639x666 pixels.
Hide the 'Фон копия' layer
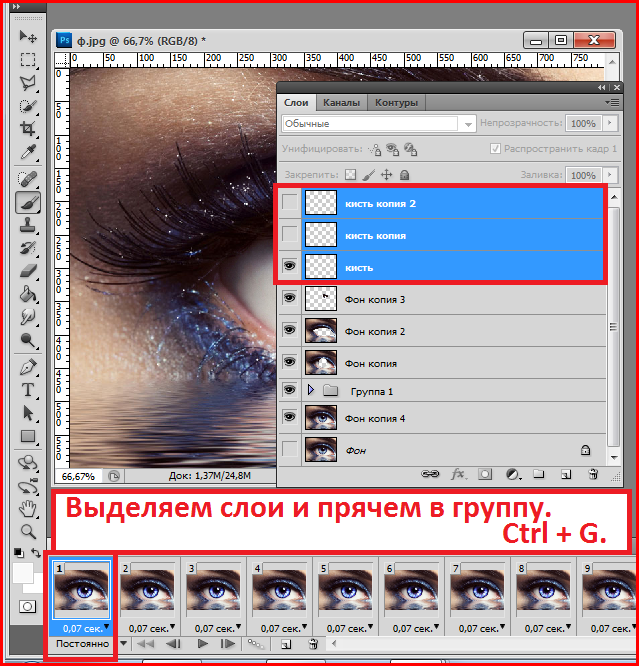(x=290, y=362)
